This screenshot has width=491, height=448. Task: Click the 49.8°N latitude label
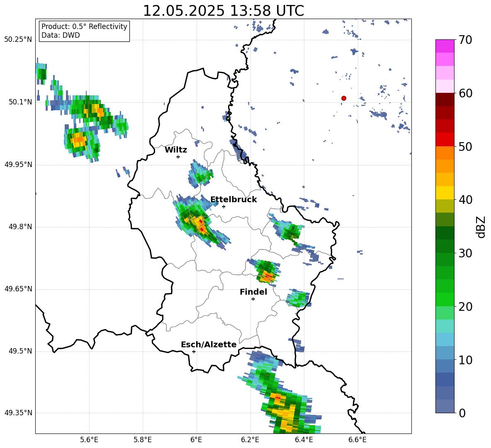point(20,227)
